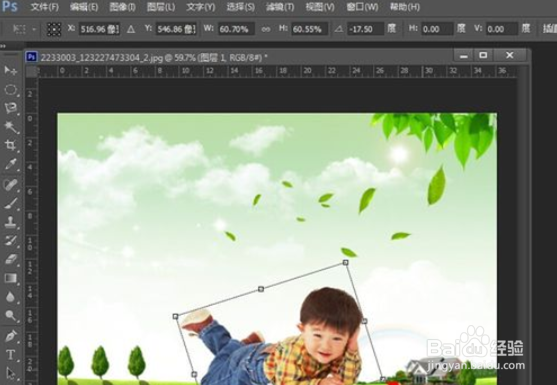
Task: Click the Y position field 546.86
Action: [x=176, y=29]
